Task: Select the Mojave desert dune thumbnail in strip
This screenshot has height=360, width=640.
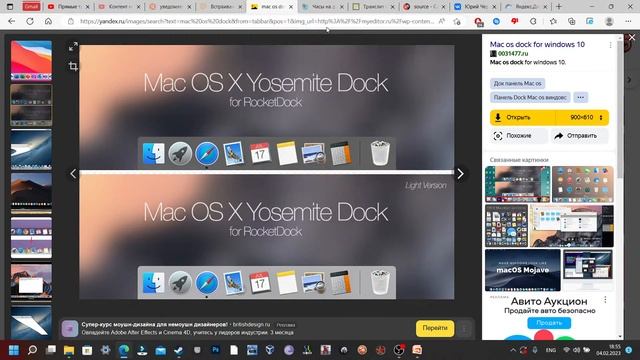Action: click(x=31, y=193)
